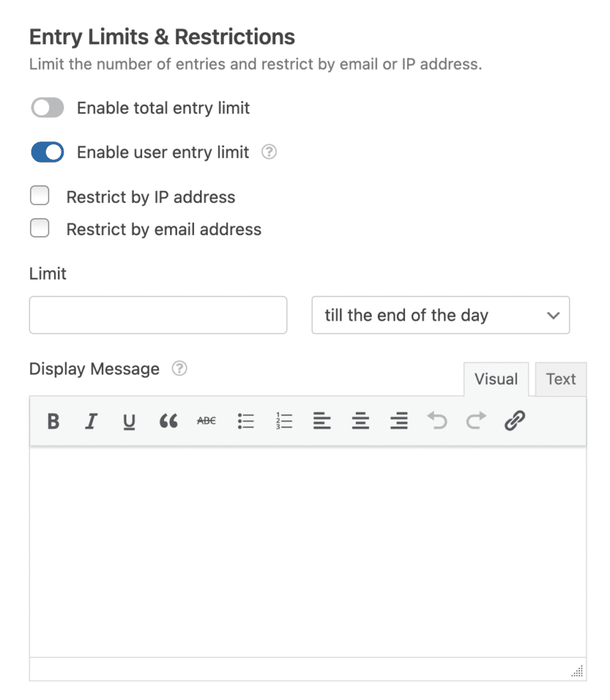Click inside the Limit input field
The width and height of the screenshot is (610, 700).
coord(158,315)
